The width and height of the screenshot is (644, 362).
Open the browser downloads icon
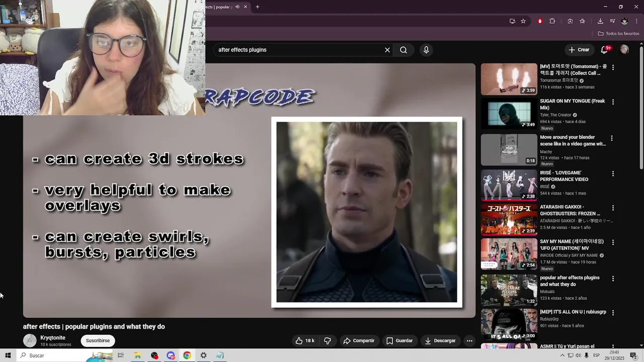(x=600, y=21)
